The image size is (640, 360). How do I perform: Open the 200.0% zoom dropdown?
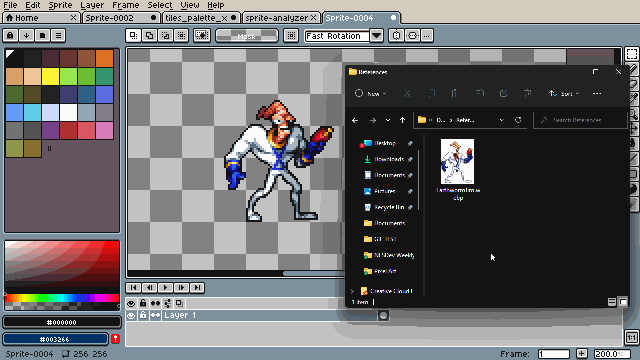(611, 354)
